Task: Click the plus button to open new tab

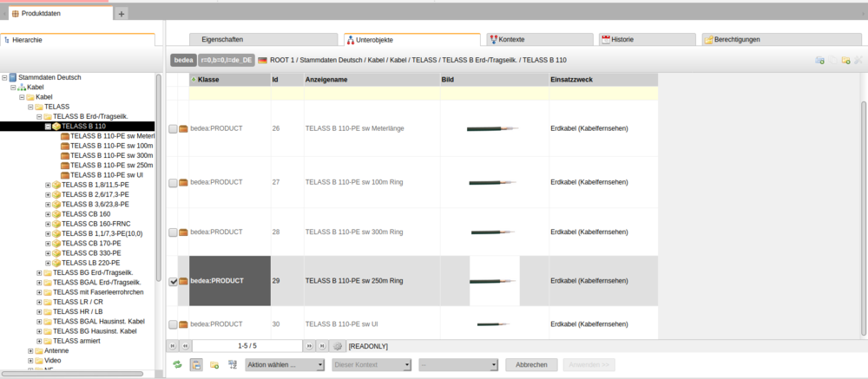Action: (x=122, y=13)
